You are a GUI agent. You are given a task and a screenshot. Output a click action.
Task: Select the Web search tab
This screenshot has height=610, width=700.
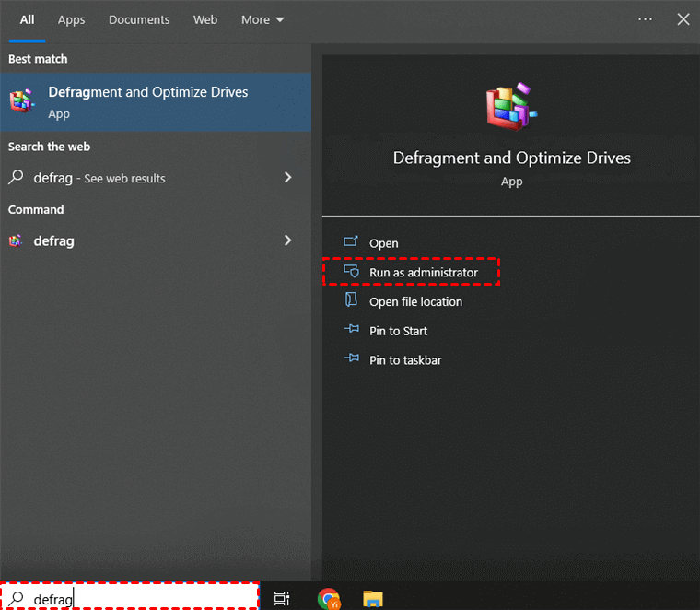point(205,19)
